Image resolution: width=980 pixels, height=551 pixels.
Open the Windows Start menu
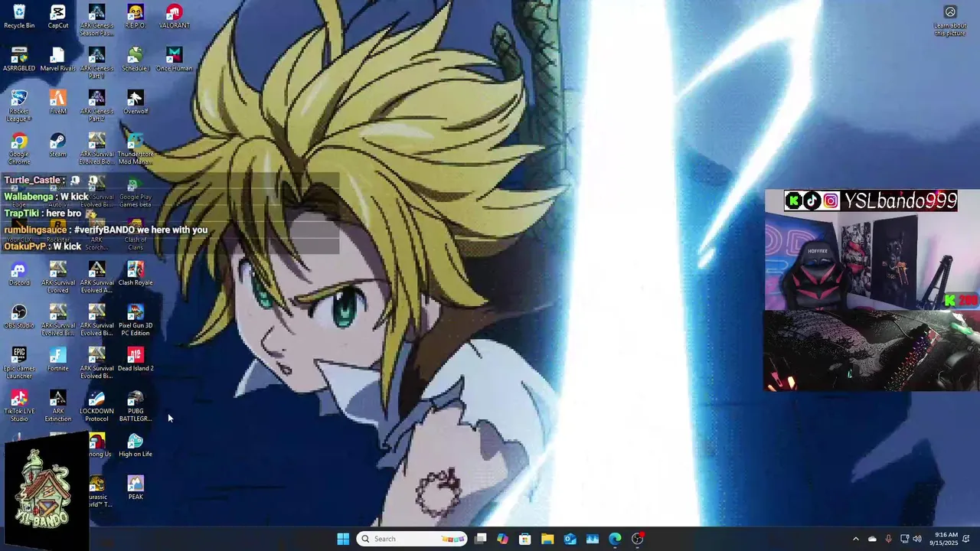pyautogui.click(x=343, y=539)
